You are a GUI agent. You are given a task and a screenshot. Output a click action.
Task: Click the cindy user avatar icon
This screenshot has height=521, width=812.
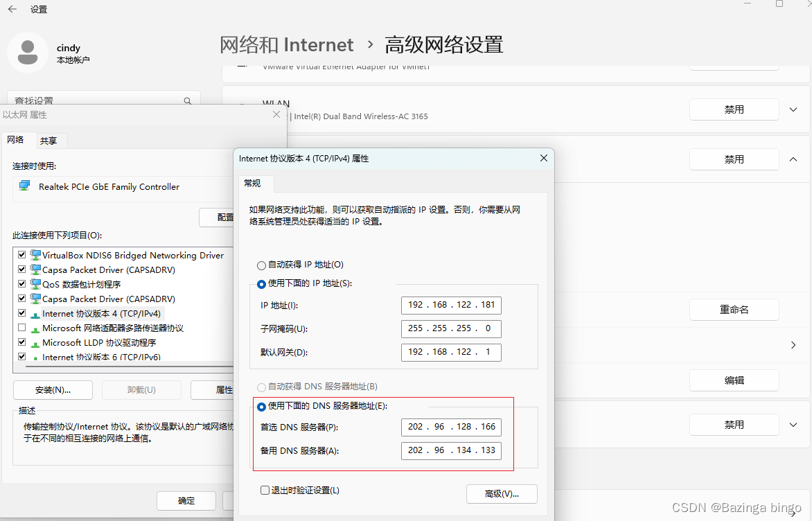pos(28,53)
